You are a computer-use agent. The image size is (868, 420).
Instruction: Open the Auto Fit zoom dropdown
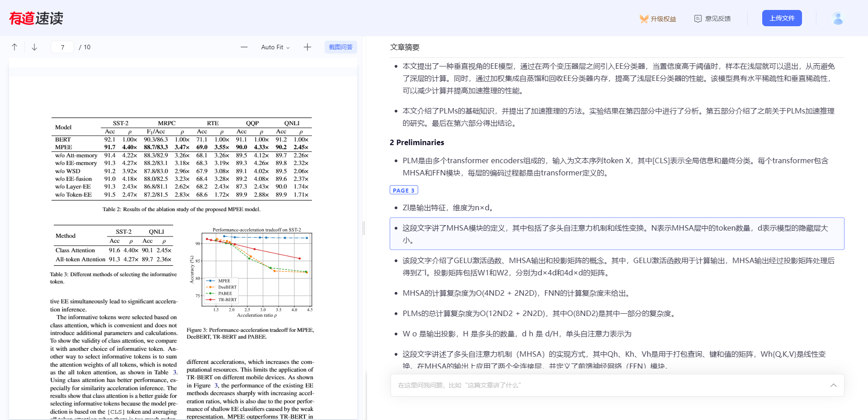(275, 47)
